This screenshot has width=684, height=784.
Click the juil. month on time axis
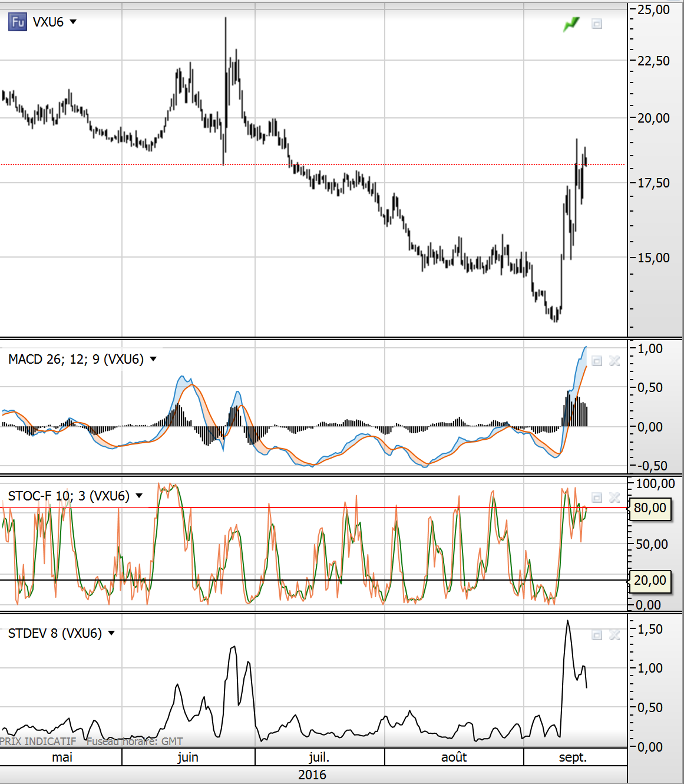[319, 757]
